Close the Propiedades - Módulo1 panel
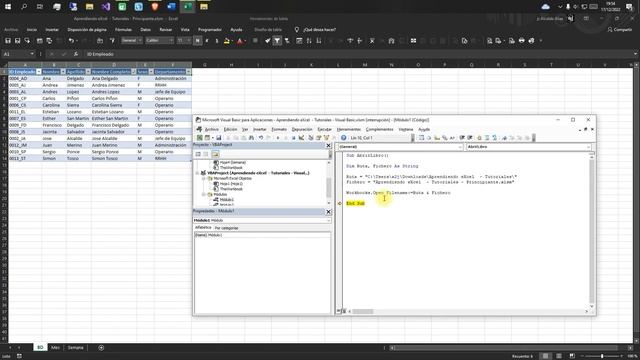The width and height of the screenshot is (640, 360). pyautogui.click(x=329, y=211)
